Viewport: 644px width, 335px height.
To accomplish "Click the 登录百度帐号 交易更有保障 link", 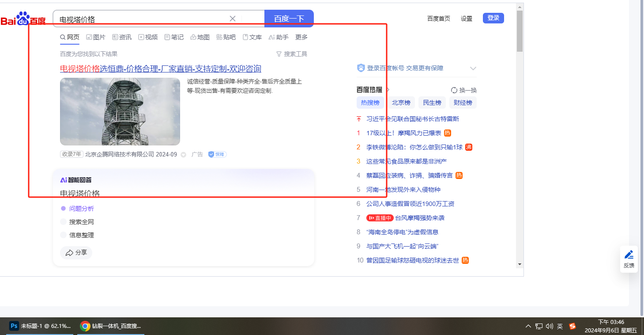I will [x=405, y=68].
